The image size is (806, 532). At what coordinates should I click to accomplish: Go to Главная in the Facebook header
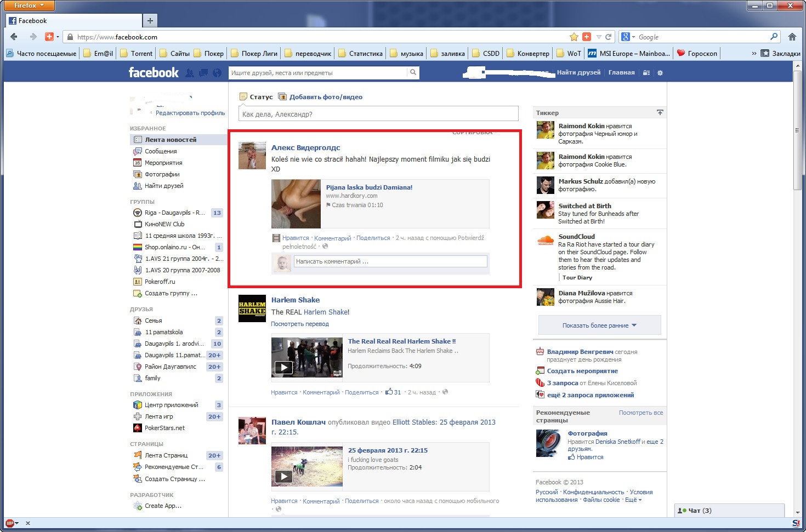point(621,72)
